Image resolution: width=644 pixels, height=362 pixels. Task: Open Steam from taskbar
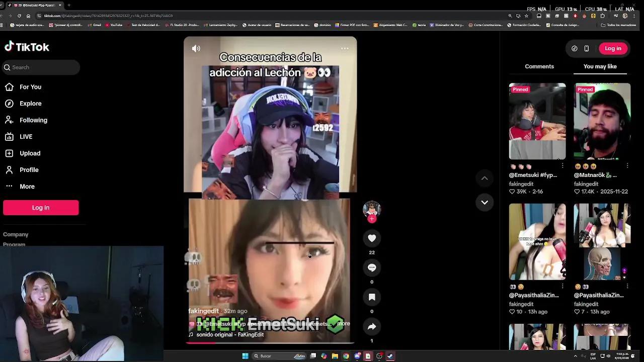390,356
